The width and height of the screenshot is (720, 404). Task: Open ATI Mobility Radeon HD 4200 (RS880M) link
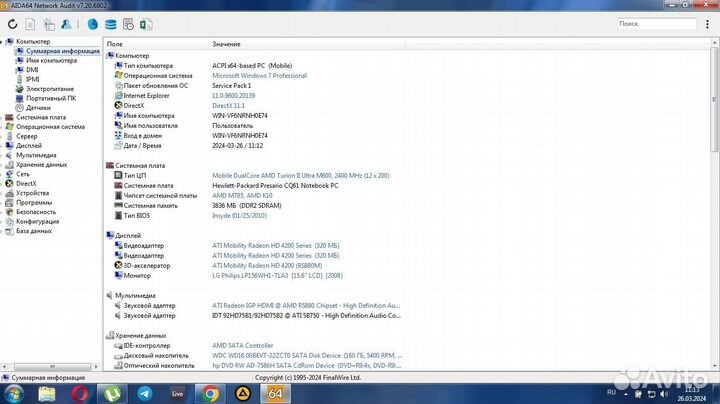coord(267,265)
